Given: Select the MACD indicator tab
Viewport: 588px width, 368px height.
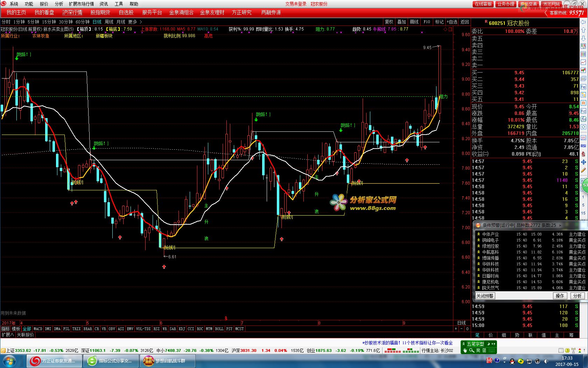Looking at the screenshot, I should tap(38, 329).
